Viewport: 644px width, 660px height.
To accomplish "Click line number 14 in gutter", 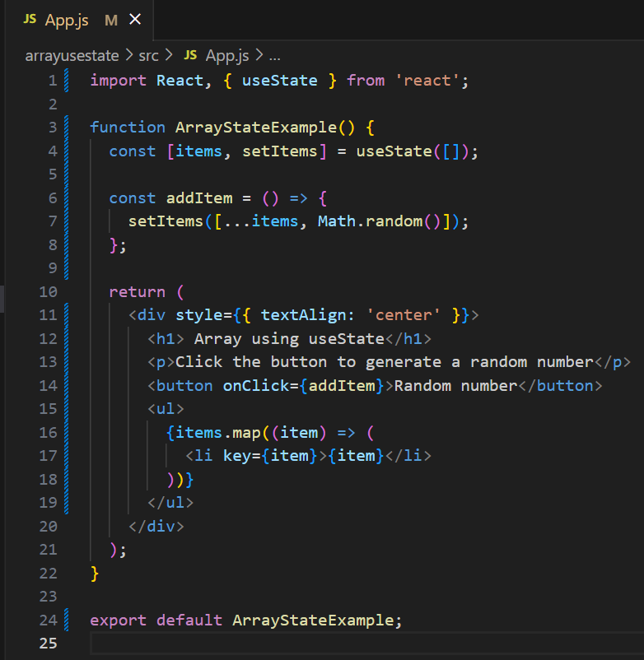I will (x=48, y=386).
